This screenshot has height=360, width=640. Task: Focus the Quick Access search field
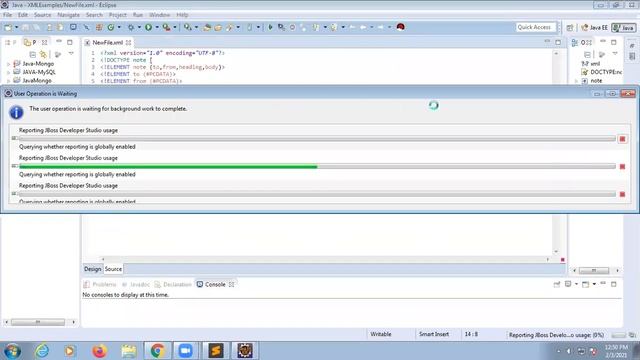coord(536,27)
